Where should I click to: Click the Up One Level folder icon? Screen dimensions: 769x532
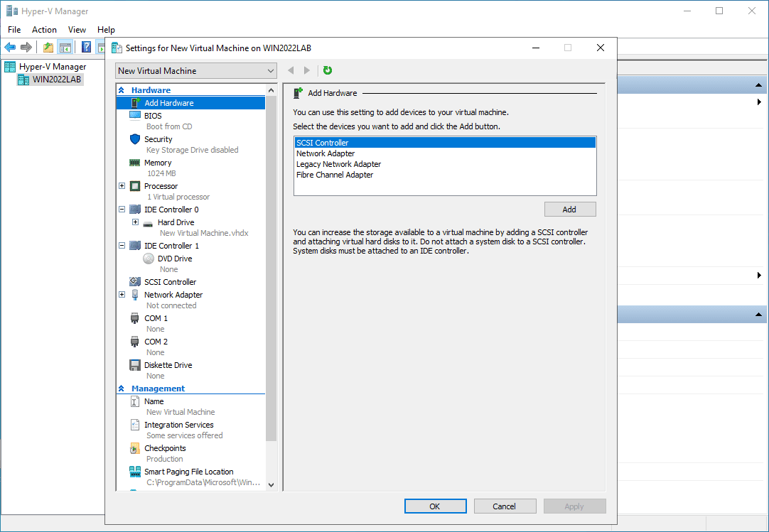[48, 47]
